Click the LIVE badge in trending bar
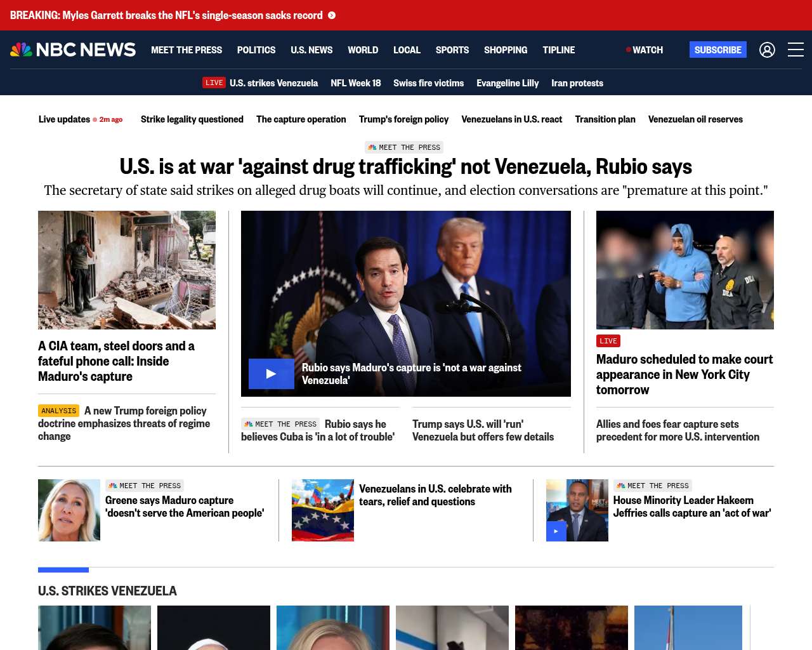Image resolution: width=812 pixels, height=650 pixels. click(x=214, y=83)
